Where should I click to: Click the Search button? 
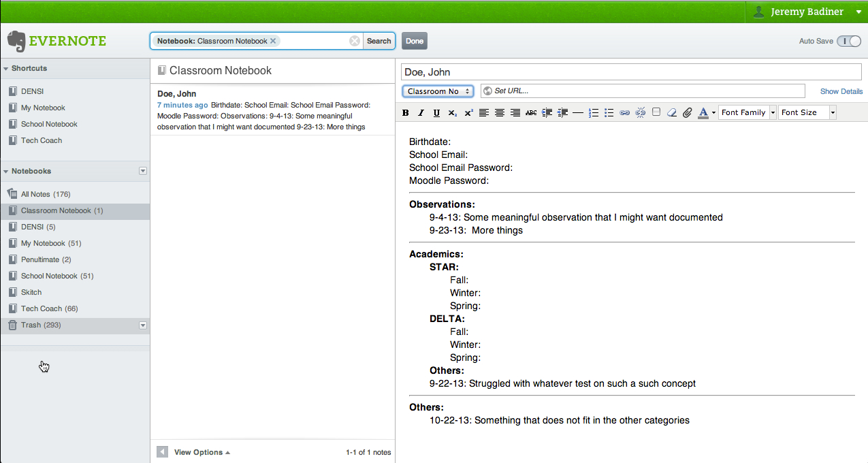(379, 41)
